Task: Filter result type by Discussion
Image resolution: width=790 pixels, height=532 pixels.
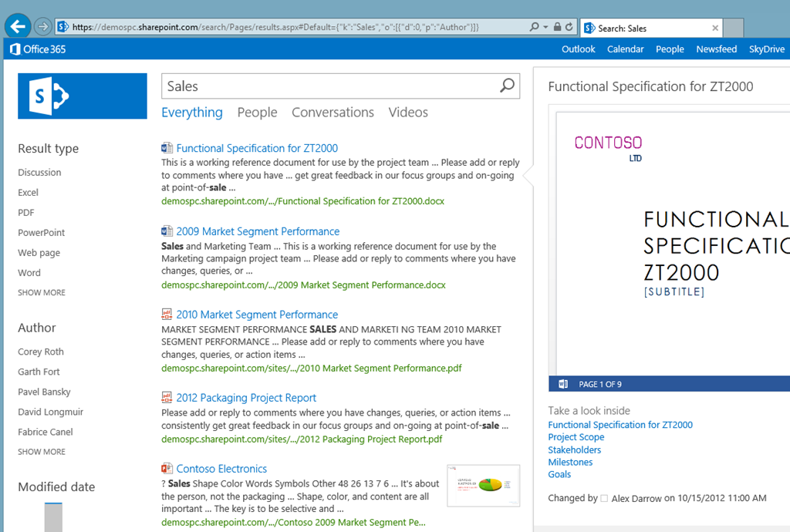Action: pyautogui.click(x=39, y=172)
